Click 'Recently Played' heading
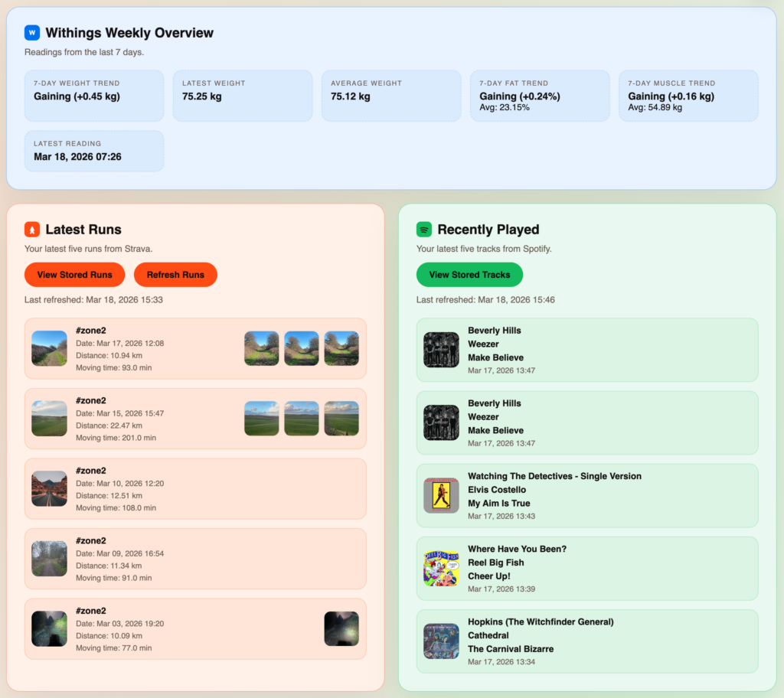Image resolution: width=784 pixels, height=698 pixels. pyautogui.click(x=488, y=230)
